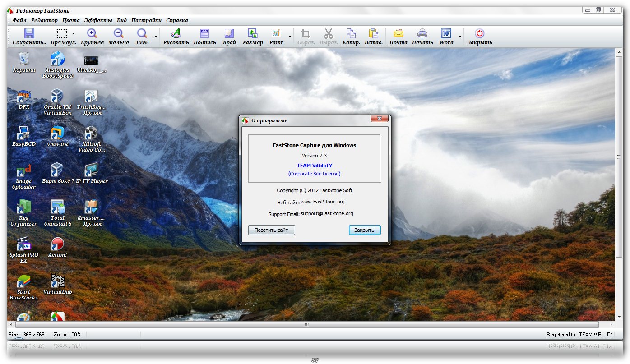Screen dimensions: 630x364
Task: Open the Размер (Resize) tool
Action: pyautogui.click(x=253, y=34)
